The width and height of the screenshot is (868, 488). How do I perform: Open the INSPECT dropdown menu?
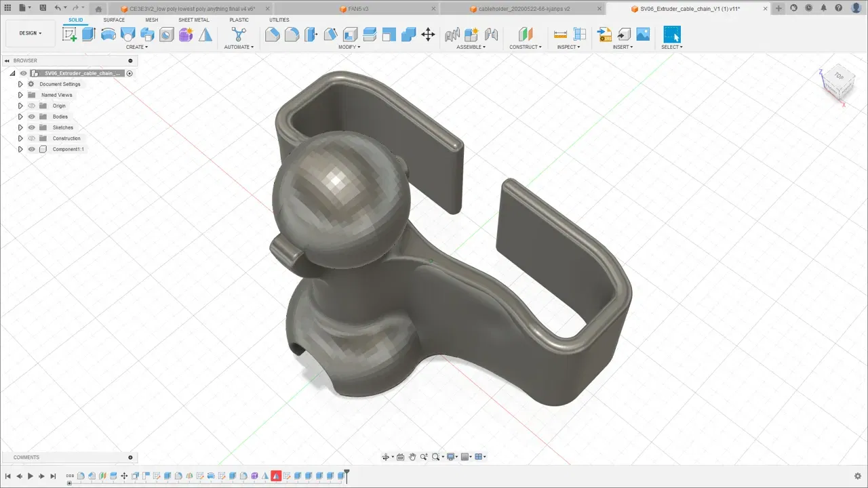pos(568,47)
